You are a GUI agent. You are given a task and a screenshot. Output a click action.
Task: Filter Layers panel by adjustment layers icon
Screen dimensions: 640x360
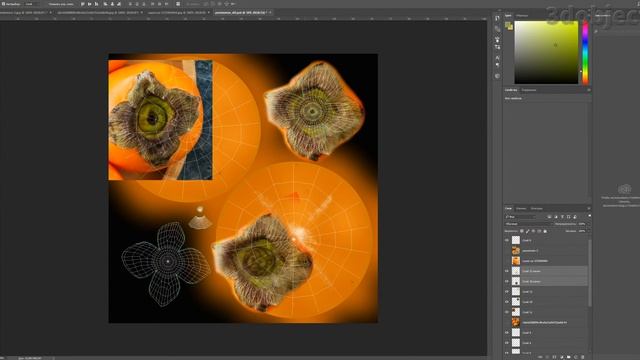pyautogui.click(x=556, y=217)
